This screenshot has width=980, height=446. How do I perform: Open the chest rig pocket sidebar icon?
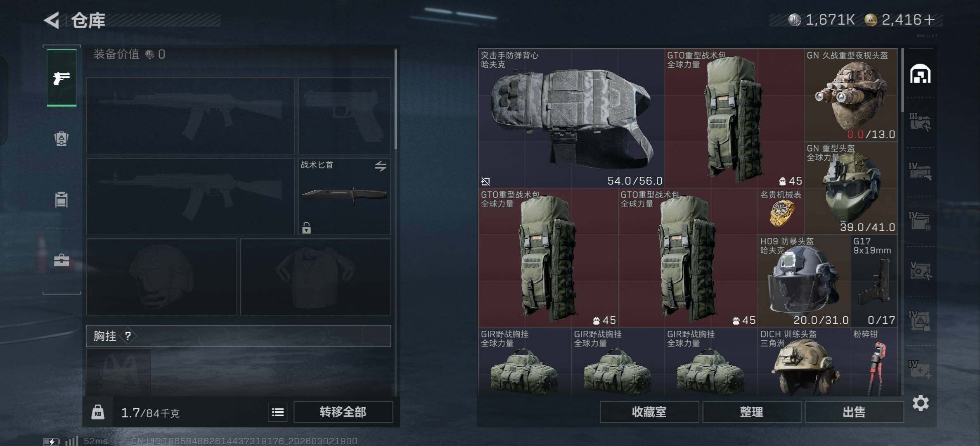62,199
